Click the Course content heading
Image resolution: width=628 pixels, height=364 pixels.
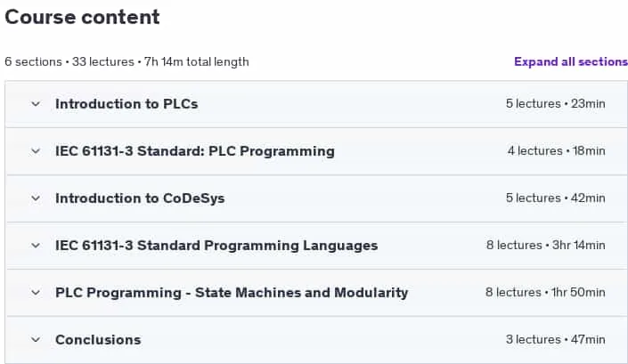pyautogui.click(x=82, y=17)
